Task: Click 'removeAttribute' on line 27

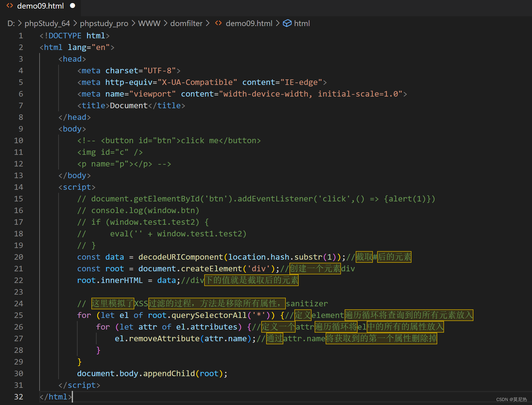Action: click(164, 339)
